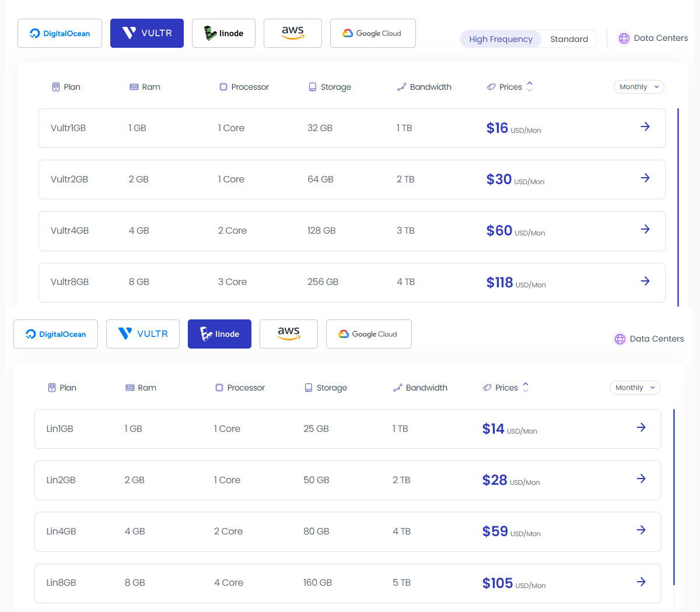Open the Monthly dropdown in Linode table
The width and height of the screenshot is (700, 612).
[x=635, y=387]
